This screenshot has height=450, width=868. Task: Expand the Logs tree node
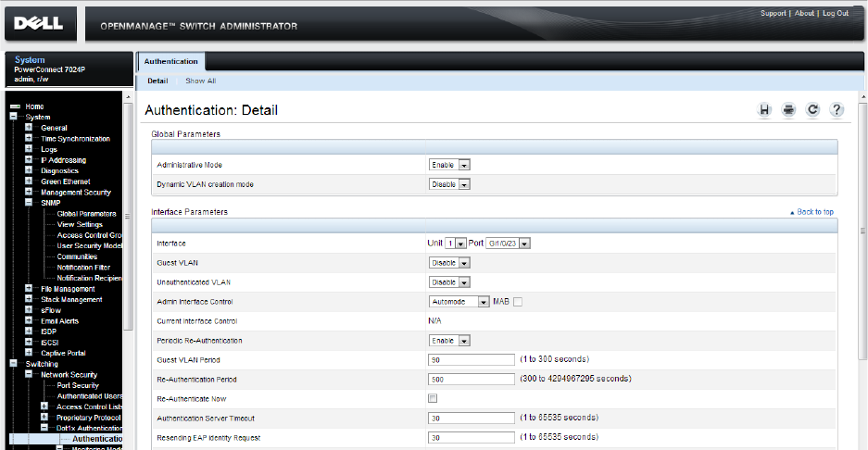29,149
